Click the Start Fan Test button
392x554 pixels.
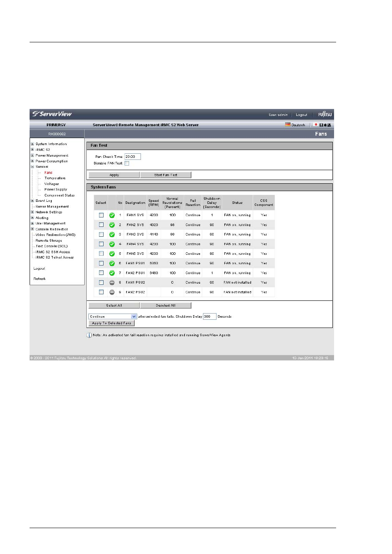[166, 175]
